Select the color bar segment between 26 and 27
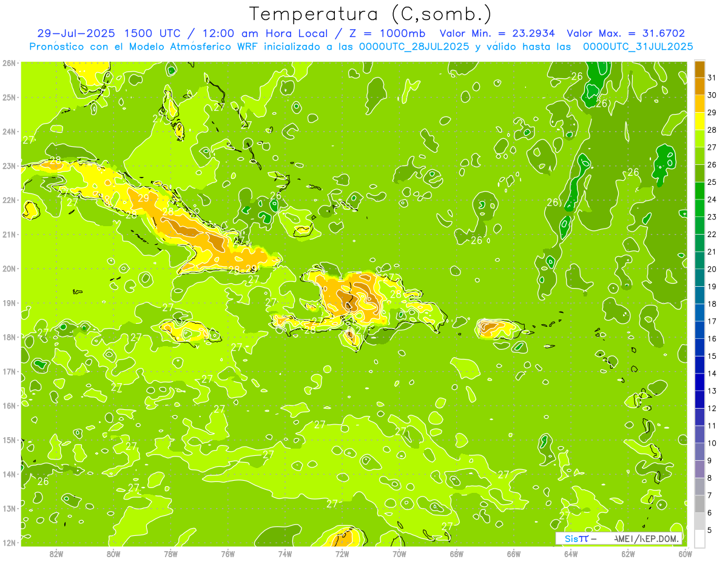This screenshot has height=562, width=728. point(699,156)
